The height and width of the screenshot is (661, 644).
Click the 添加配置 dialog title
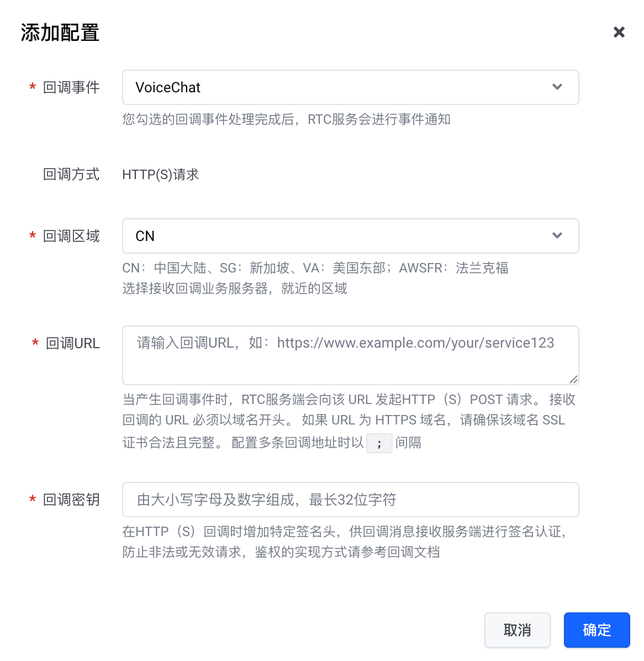pos(60,33)
